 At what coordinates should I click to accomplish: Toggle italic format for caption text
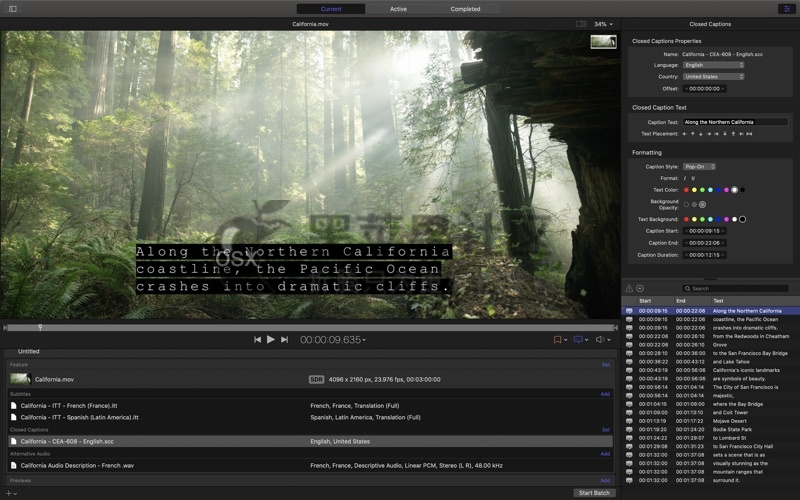[x=685, y=178]
